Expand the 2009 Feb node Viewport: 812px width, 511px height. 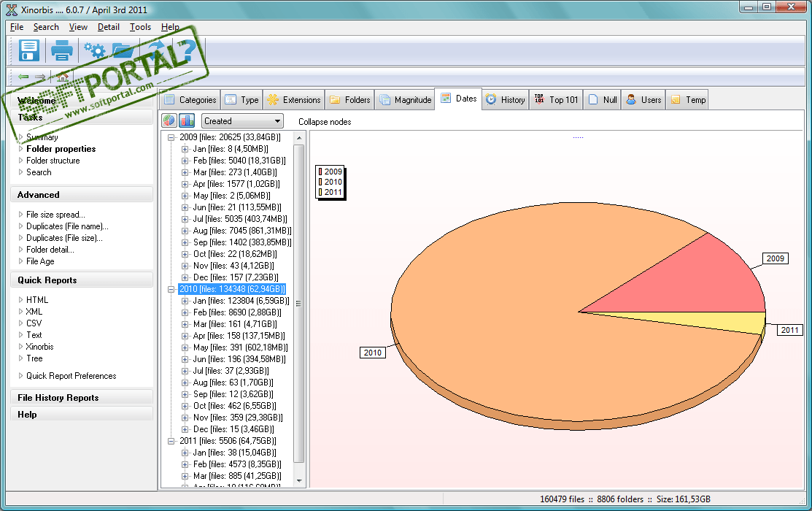tap(185, 161)
